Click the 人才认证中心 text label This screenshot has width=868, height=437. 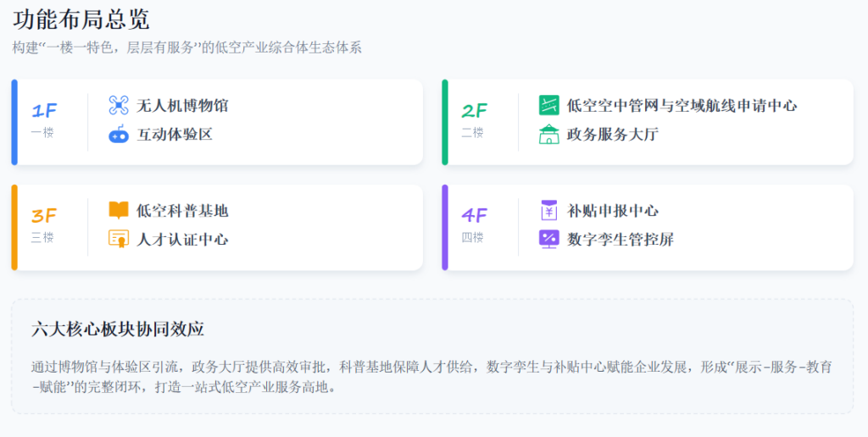182,240
